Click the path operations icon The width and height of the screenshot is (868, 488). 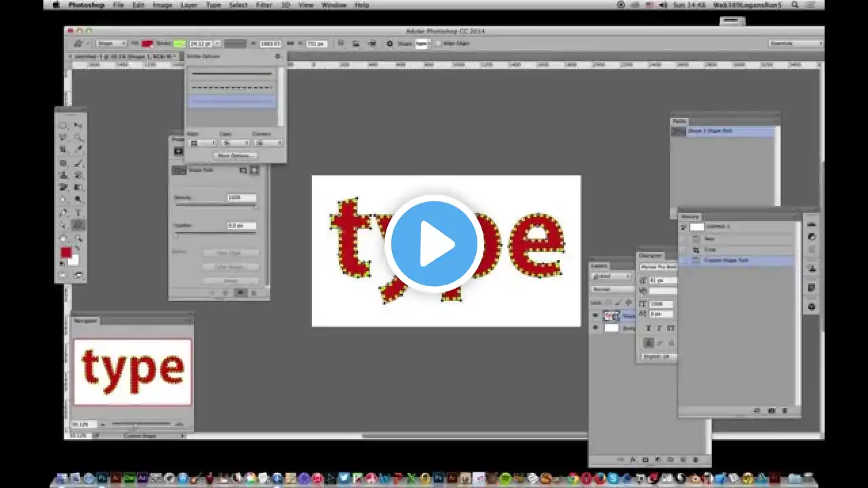(341, 43)
